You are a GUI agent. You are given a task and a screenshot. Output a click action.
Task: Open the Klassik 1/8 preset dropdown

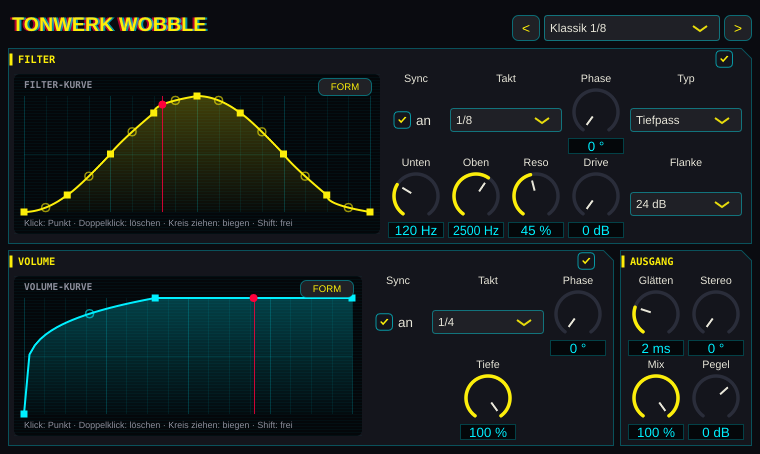point(632,28)
